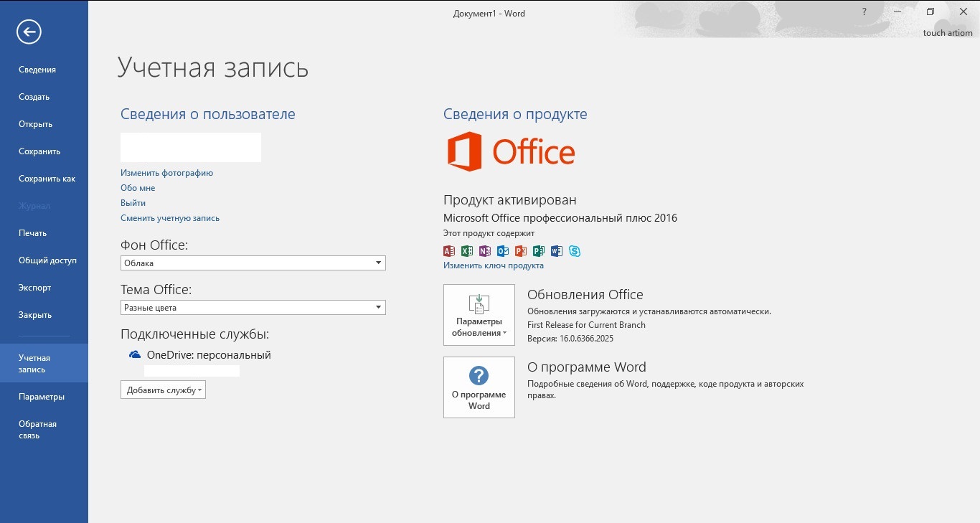Open Параметры обновления dropdown button
The width and height of the screenshot is (980, 523).
point(479,315)
